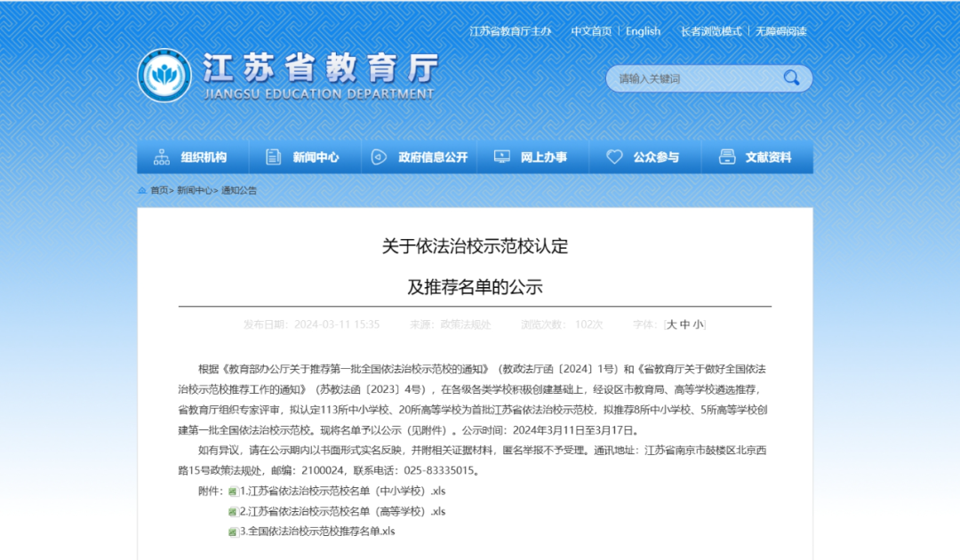This screenshot has height=560, width=960.
Task: Click the home icon in breadcrumb
Action: pos(142,190)
